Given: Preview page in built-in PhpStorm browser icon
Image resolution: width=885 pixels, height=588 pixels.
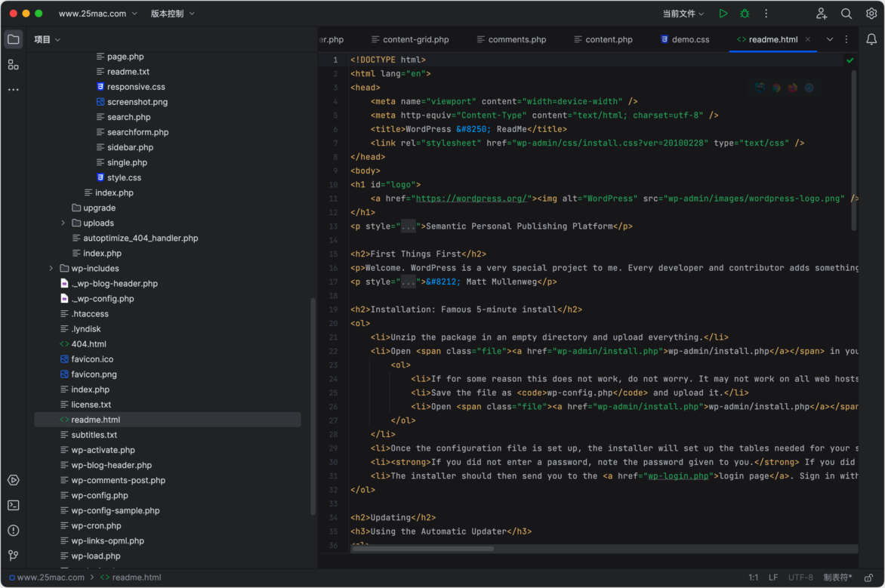Looking at the screenshot, I should (x=760, y=88).
